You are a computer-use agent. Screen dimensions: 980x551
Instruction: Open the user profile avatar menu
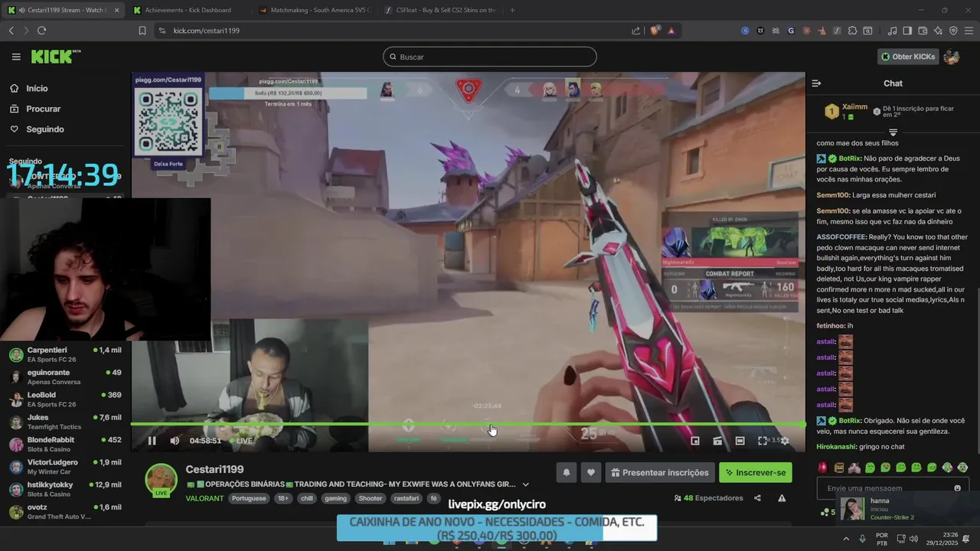coord(952,57)
